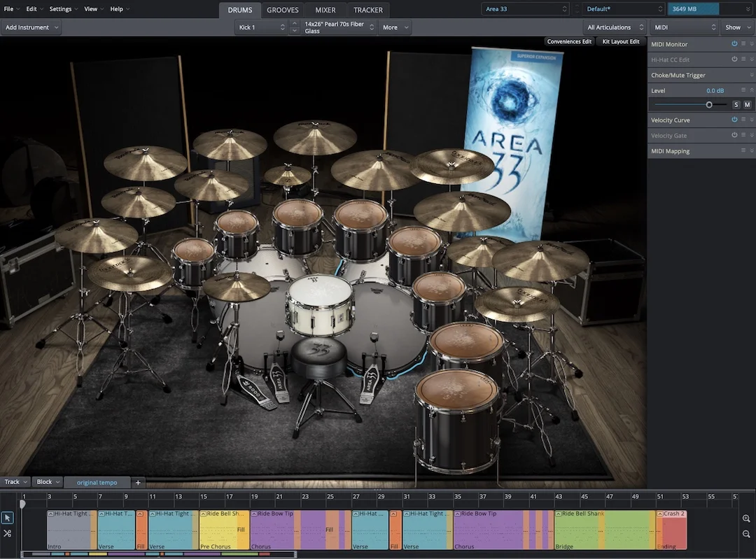Image resolution: width=756 pixels, height=559 pixels.
Task: Open the Kick 1 instrument dropdown
Action: (x=262, y=27)
